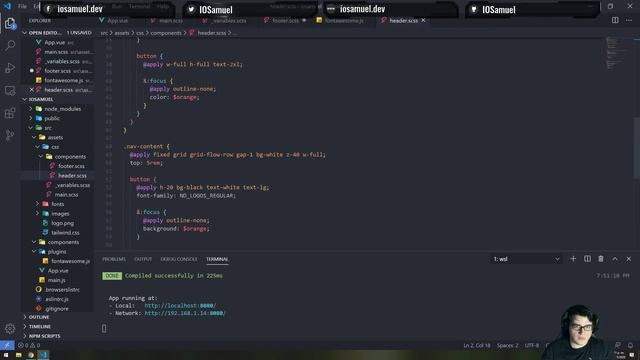Split the terminal panel

pyautogui.click(x=587, y=259)
